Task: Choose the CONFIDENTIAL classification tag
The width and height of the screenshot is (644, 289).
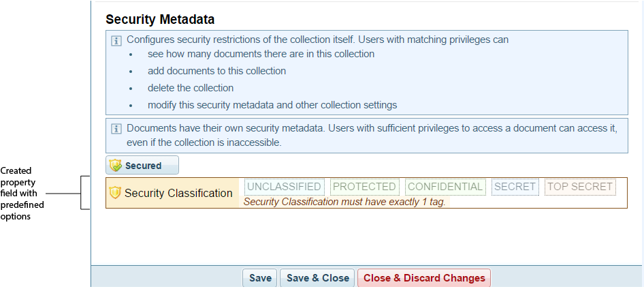Action: 445,187
